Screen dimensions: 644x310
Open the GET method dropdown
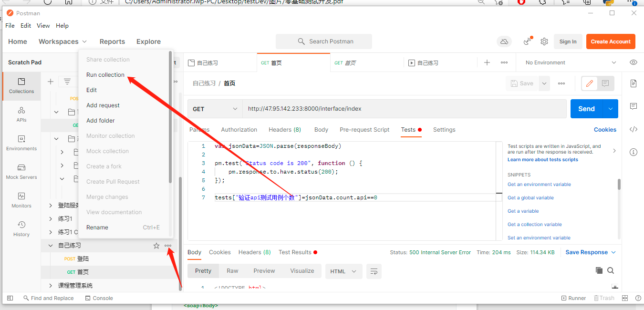(215, 109)
